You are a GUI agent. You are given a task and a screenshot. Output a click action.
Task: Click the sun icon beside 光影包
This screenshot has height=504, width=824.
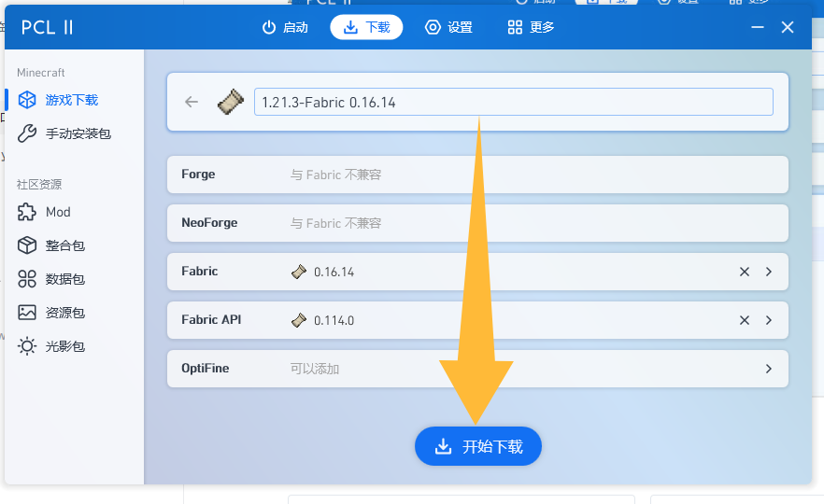[27, 346]
